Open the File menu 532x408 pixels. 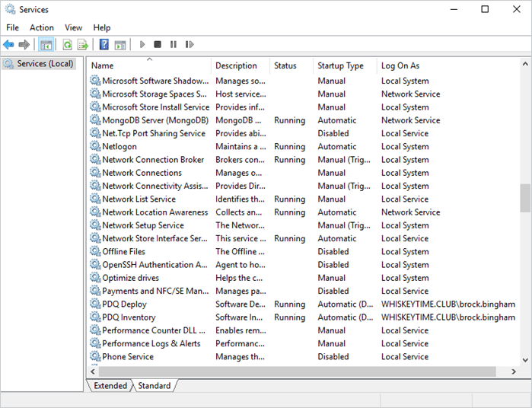pos(12,27)
